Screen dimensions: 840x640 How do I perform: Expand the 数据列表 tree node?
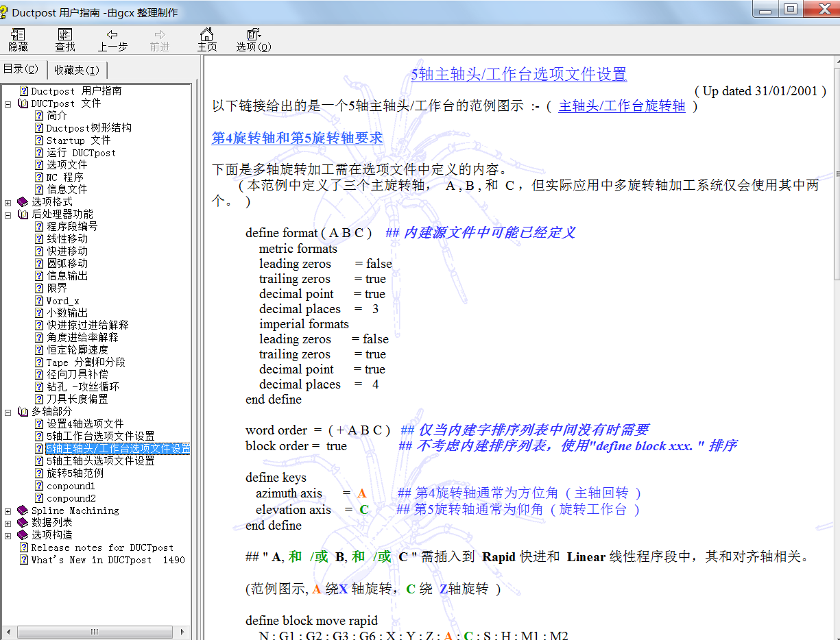(x=8, y=523)
